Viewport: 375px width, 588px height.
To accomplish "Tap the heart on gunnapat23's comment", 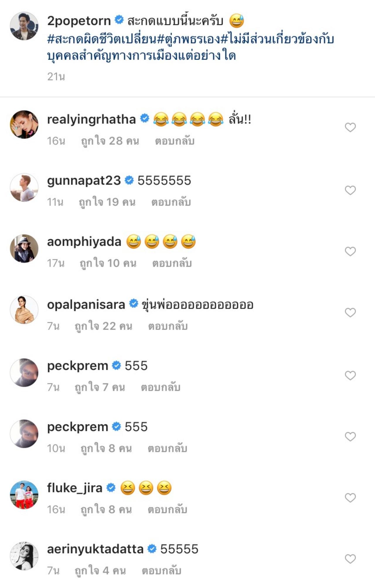I will tap(350, 190).
